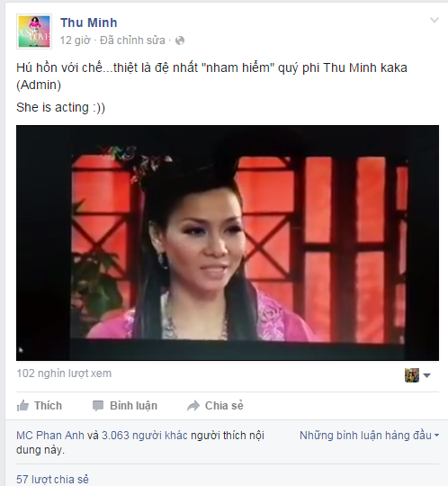The width and height of the screenshot is (448, 486).
Task: Expand 'Những bình luận hàng đầu' sort dropdown
Action: click(x=370, y=436)
